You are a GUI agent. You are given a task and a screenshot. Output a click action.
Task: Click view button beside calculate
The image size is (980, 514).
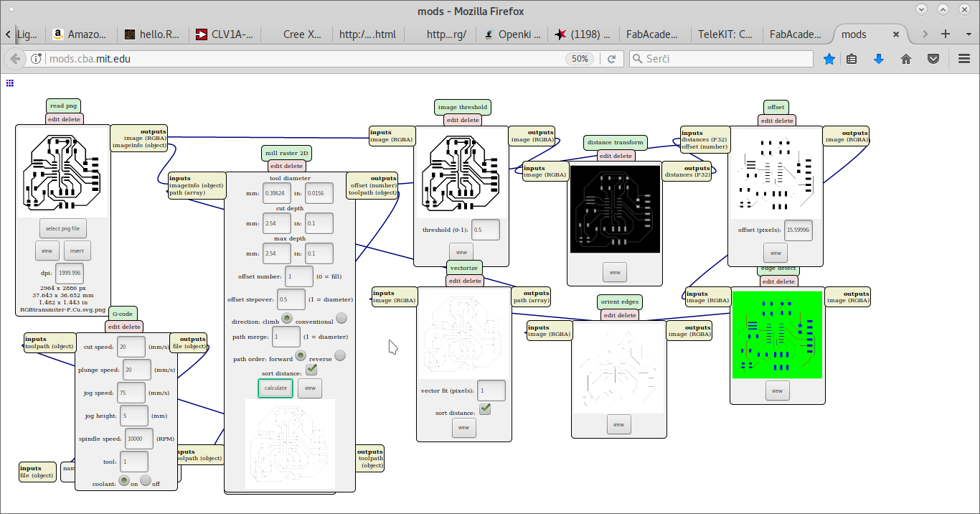[x=310, y=388]
